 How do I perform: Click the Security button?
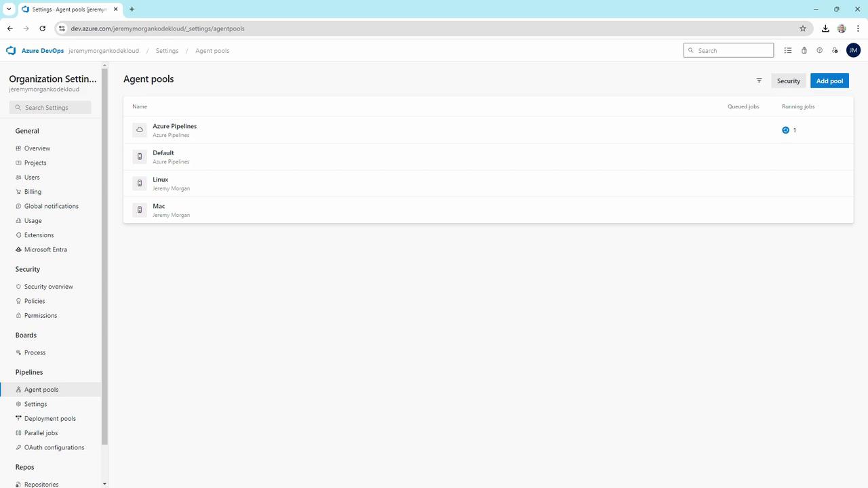[789, 81]
